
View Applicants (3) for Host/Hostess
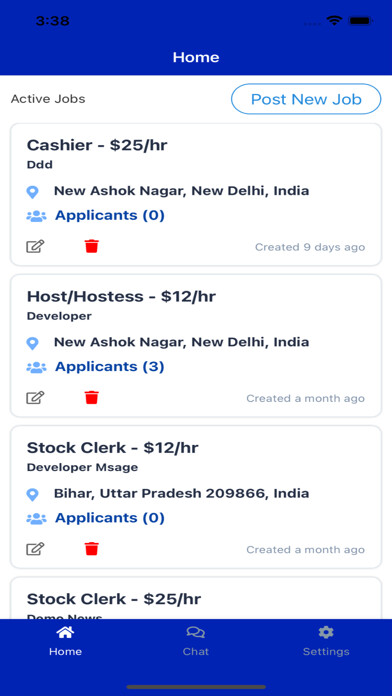[x=110, y=367]
